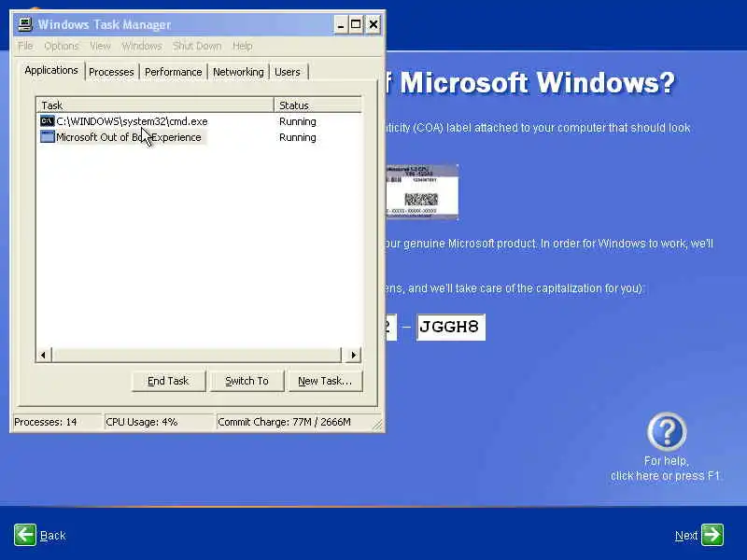Image resolution: width=747 pixels, height=560 pixels.
Task: Sort by the Task column header
Action: tap(155, 105)
